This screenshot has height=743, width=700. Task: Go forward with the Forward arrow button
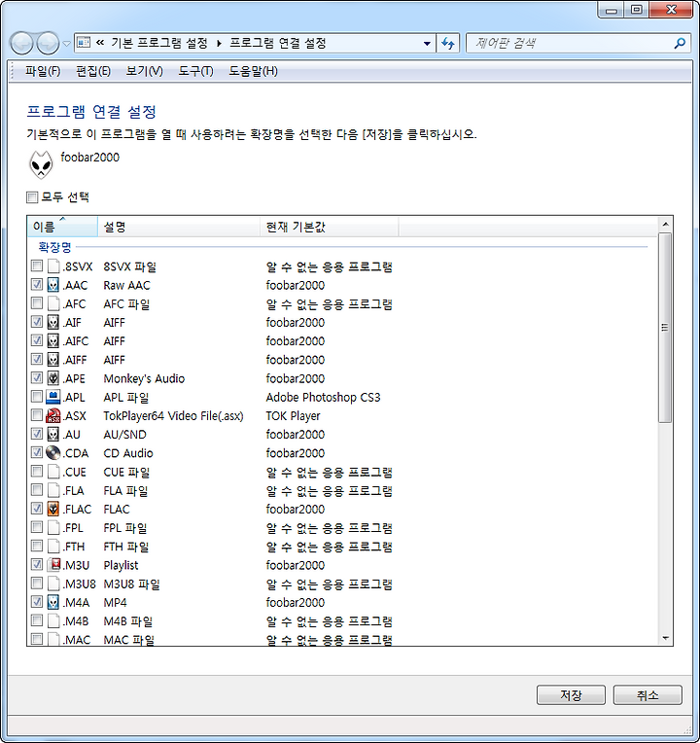point(48,44)
